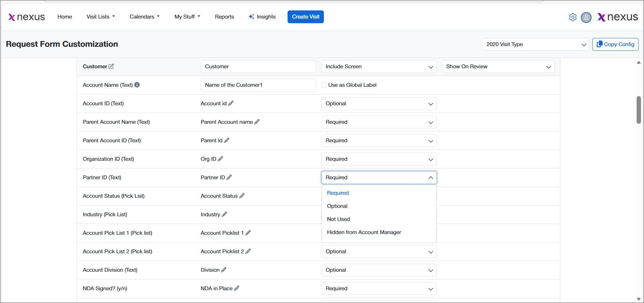644x303 pixels.
Task: Open the Include Screen dropdown
Action: (379, 67)
